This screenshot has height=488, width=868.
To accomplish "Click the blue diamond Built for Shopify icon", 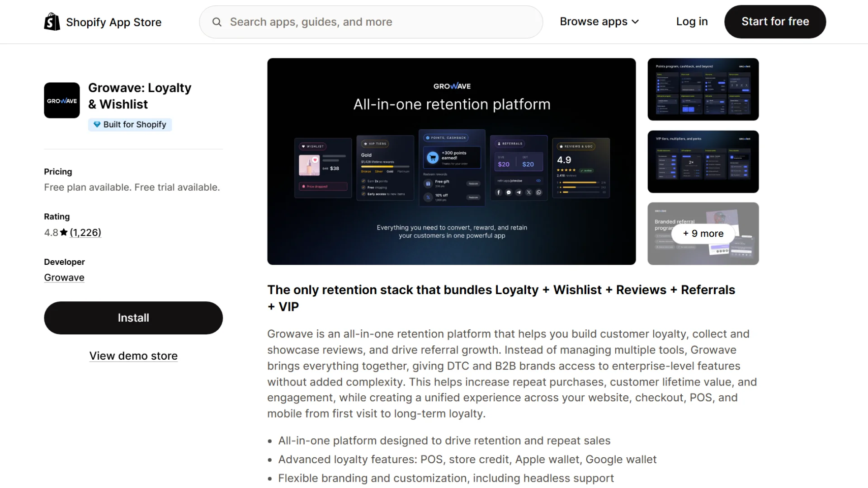I will [x=97, y=124].
